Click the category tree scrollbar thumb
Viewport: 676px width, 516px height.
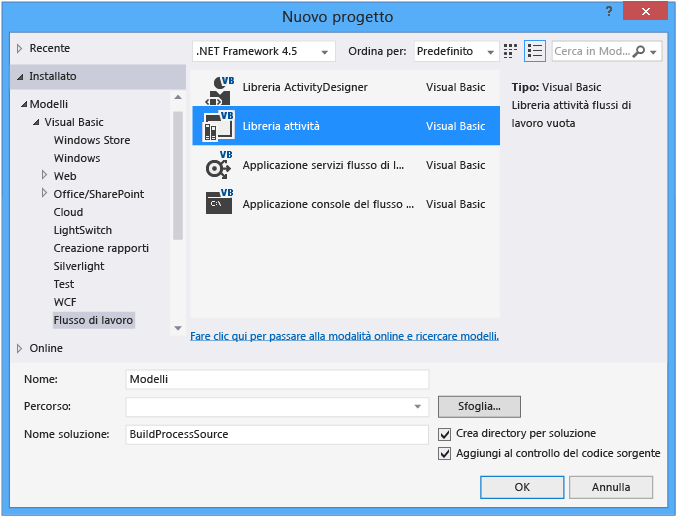(178, 175)
